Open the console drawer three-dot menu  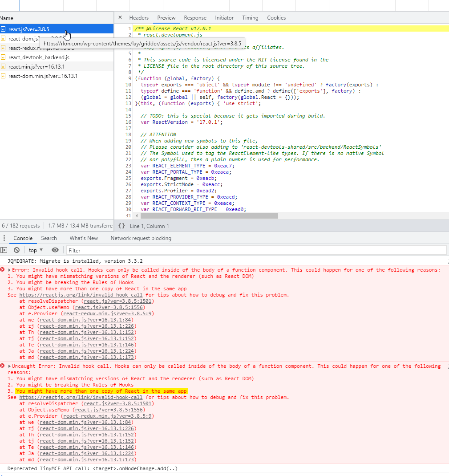pyautogui.click(x=4, y=238)
